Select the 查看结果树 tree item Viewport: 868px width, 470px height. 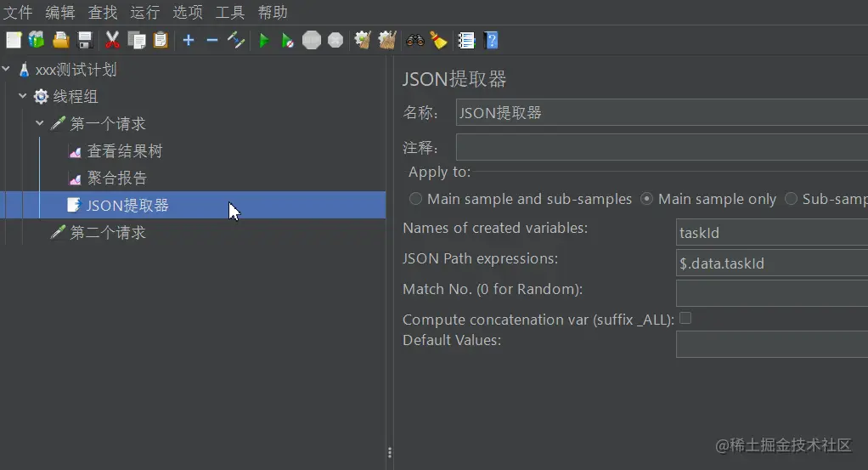coord(125,150)
